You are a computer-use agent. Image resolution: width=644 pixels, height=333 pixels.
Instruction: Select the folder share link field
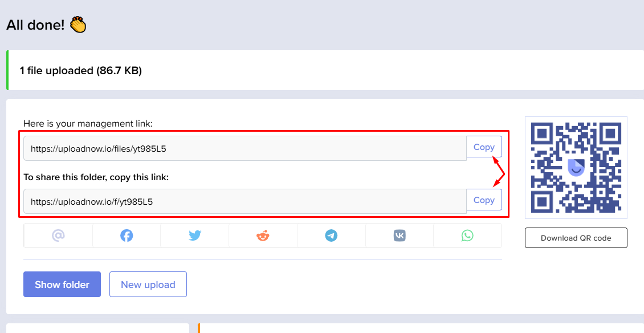click(x=245, y=200)
